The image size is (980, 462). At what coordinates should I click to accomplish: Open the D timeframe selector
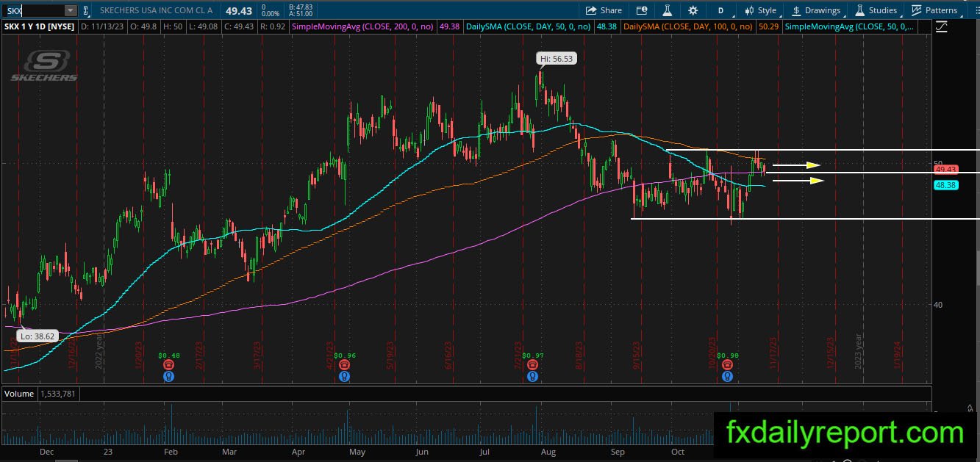(x=721, y=10)
